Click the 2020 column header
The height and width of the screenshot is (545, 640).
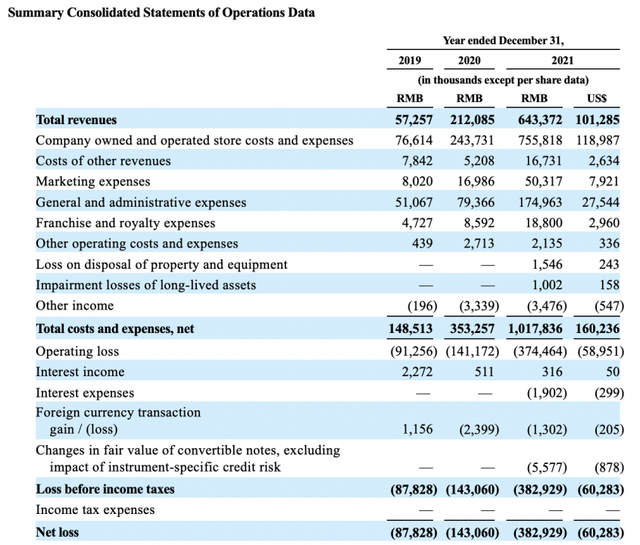click(469, 60)
